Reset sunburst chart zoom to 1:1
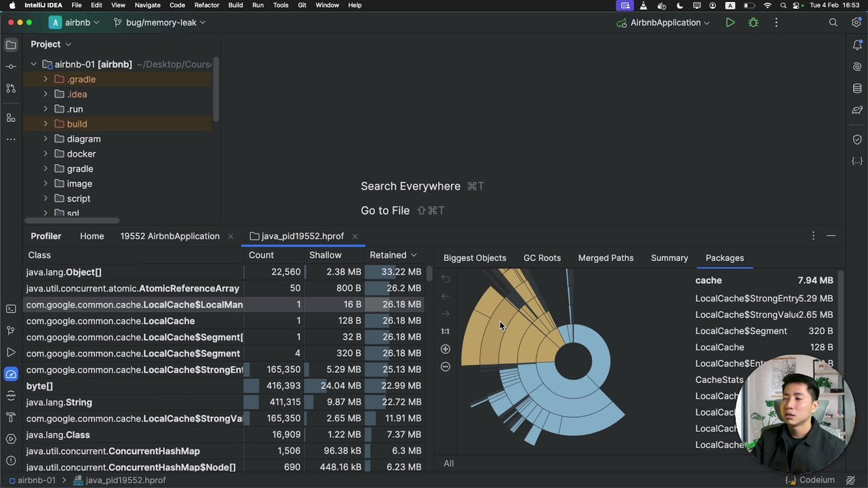Viewport: 868px width, 488px height. (x=445, y=331)
